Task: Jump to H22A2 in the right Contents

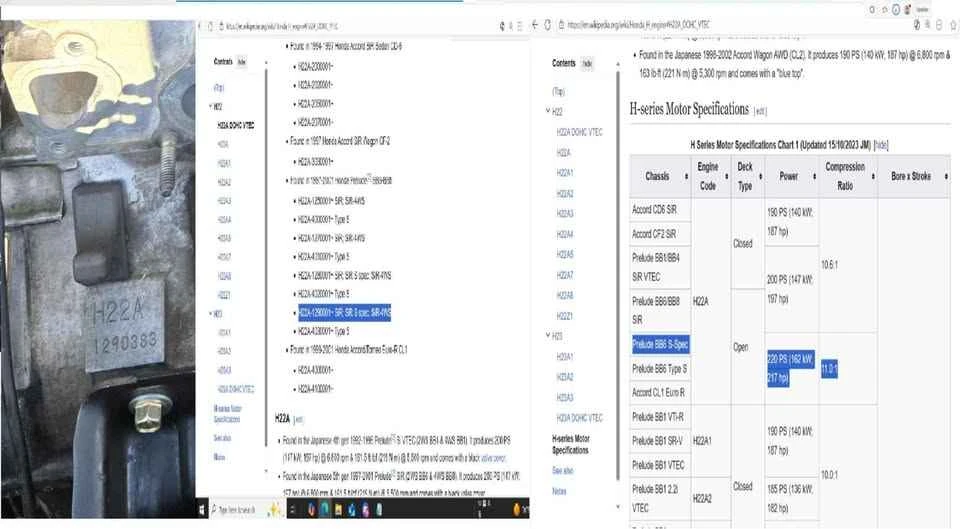Action: tap(565, 193)
